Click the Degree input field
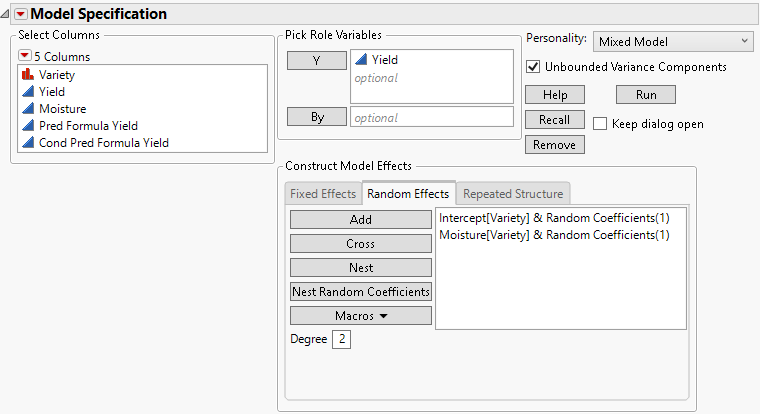Image resolution: width=760 pixels, height=414 pixels. point(342,340)
